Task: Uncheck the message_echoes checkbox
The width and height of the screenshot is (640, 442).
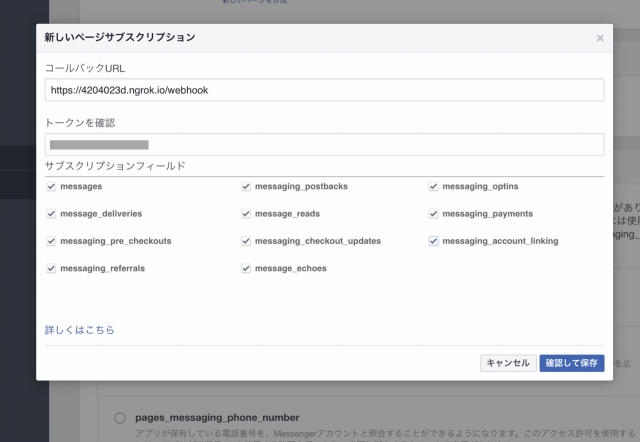Action: click(x=246, y=268)
